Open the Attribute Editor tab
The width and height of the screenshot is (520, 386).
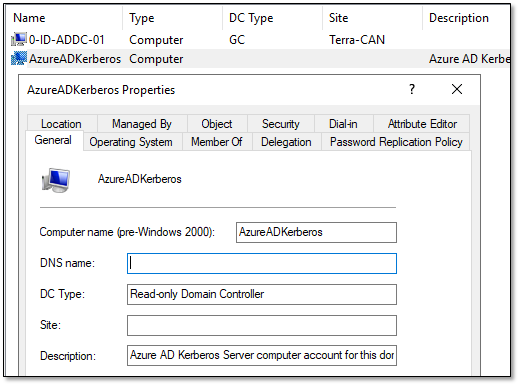(422, 124)
